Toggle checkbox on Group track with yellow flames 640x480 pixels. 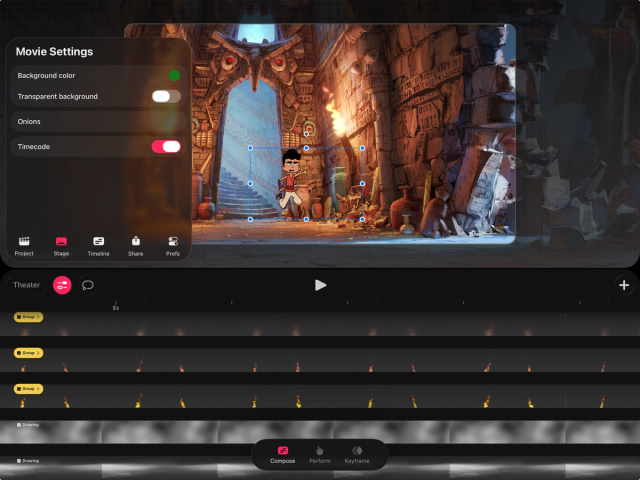click(x=19, y=389)
